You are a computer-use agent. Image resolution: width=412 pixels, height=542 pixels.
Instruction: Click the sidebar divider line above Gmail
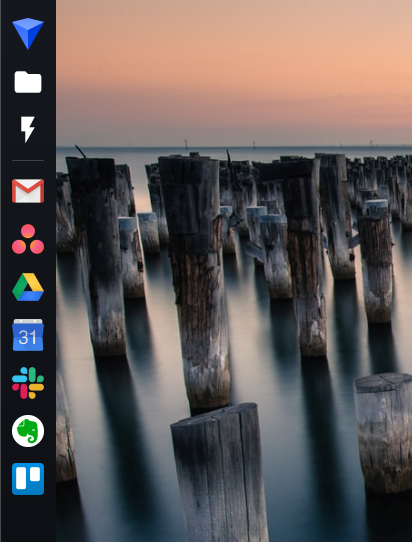28,160
